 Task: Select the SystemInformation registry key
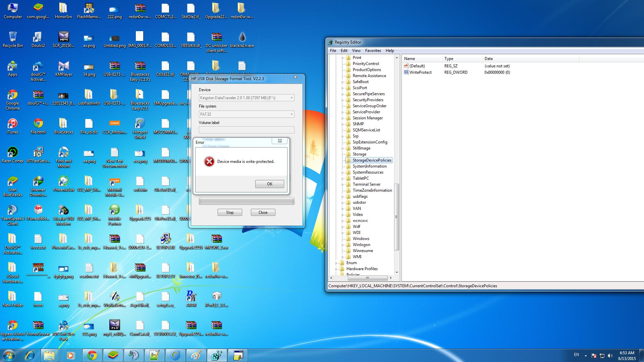click(369, 166)
